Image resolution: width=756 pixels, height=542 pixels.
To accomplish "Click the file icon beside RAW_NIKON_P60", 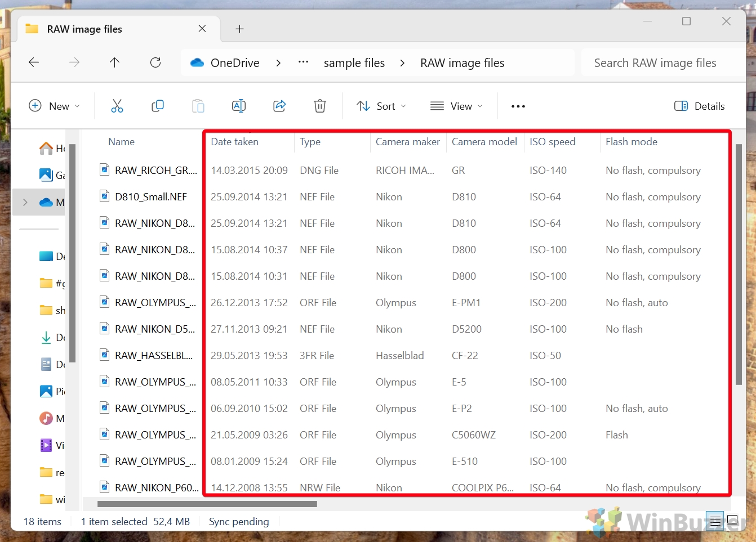I will click(105, 487).
